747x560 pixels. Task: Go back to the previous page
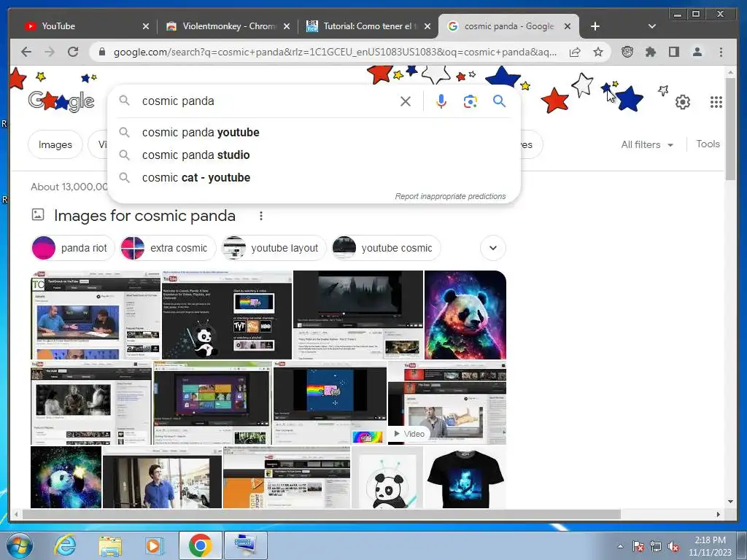pyautogui.click(x=26, y=52)
